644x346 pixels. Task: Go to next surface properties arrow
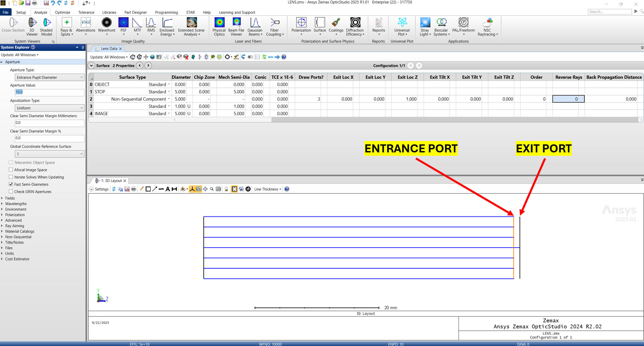tap(148, 66)
